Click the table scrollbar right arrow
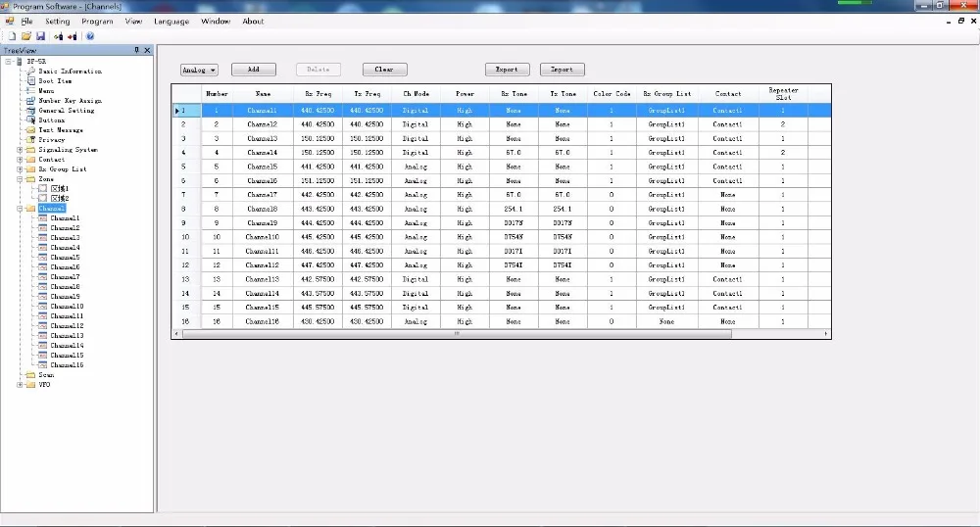The width and height of the screenshot is (980, 527). pos(826,334)
